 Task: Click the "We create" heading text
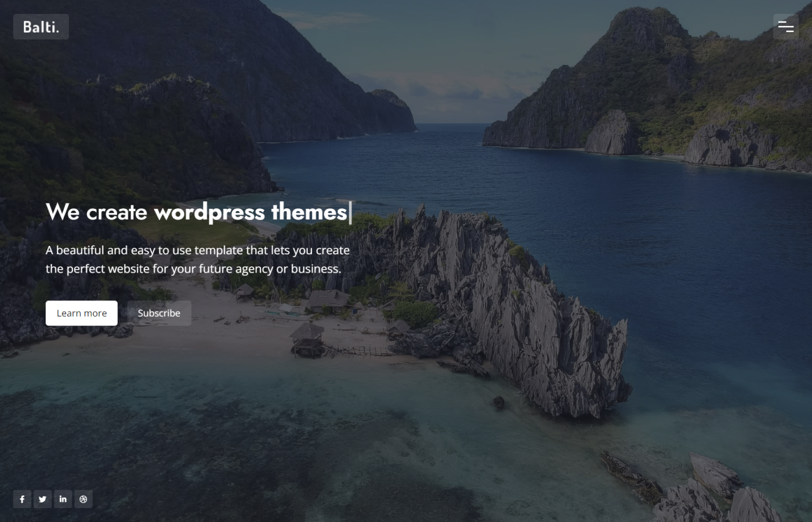point(96,212)
